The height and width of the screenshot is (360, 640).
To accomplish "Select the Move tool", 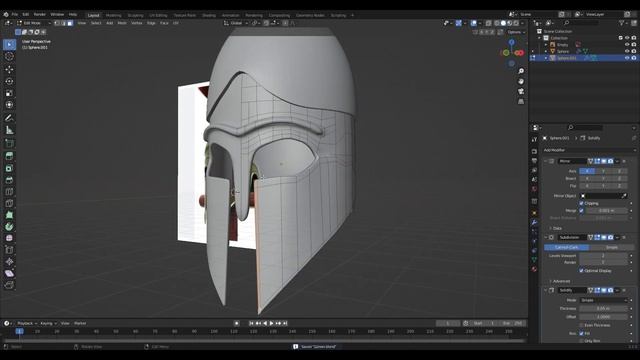I will click(x=9, y=69).
